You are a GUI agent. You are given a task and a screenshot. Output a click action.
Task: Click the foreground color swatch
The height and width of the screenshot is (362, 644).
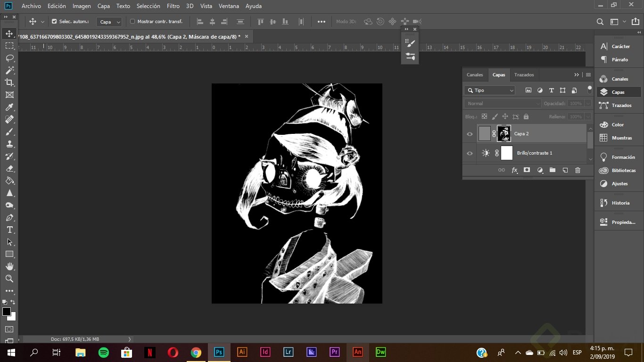tap(6, 312)
